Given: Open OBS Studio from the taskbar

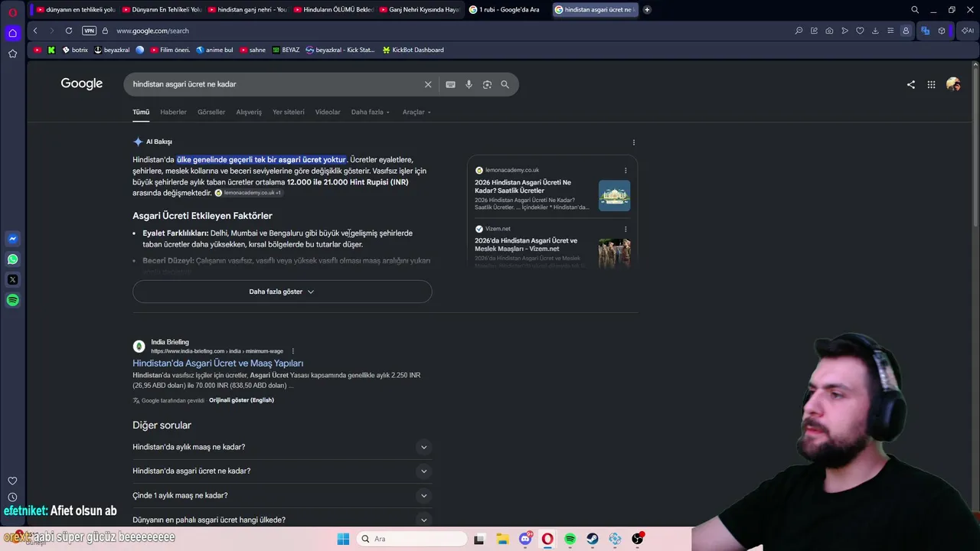Looking at the screenshot, I should [x=637, y=539].
